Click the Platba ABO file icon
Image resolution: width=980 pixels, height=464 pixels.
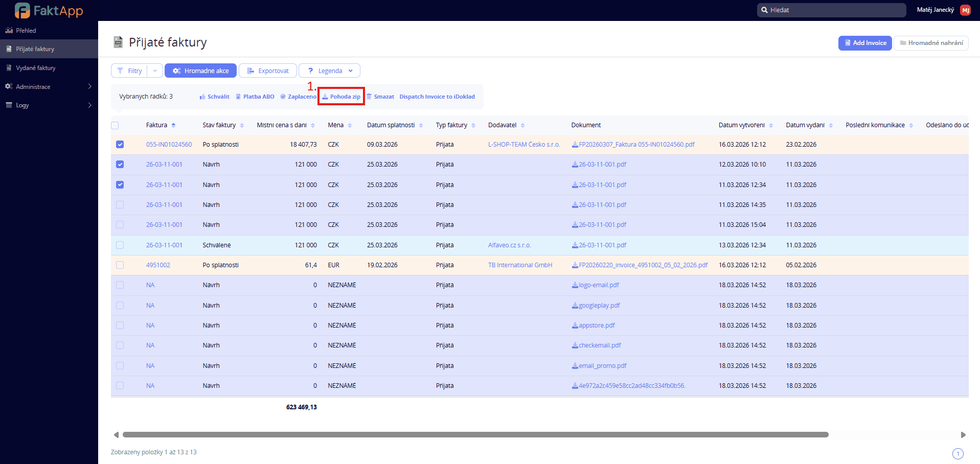pos(238,97)
